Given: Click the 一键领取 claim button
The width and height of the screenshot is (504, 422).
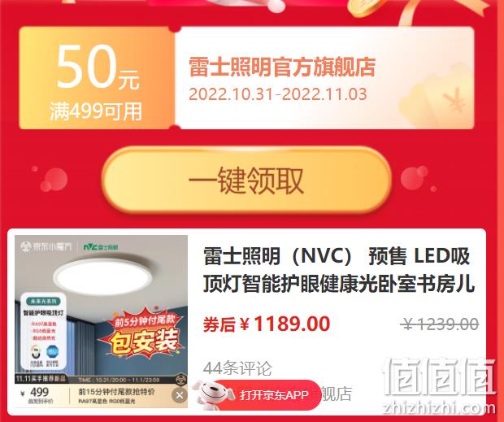Looking at the screenshot, I should (246, 180).
